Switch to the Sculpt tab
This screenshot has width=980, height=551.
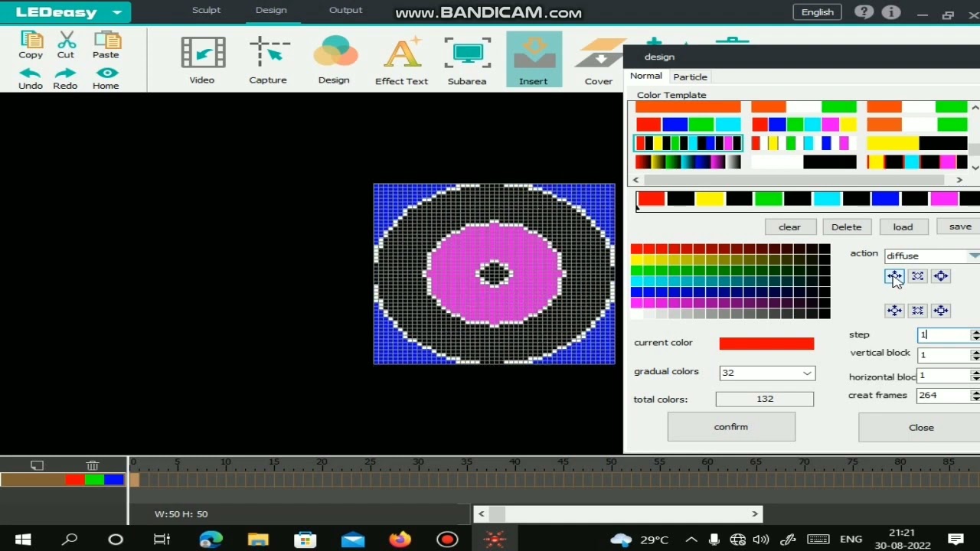pos(206,10)
